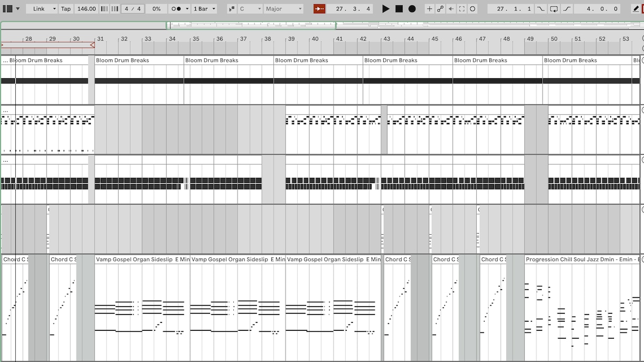
Task: Click the Re-enable Automation arrow icon
Action: pyautogui.click(x=451, y=8)
